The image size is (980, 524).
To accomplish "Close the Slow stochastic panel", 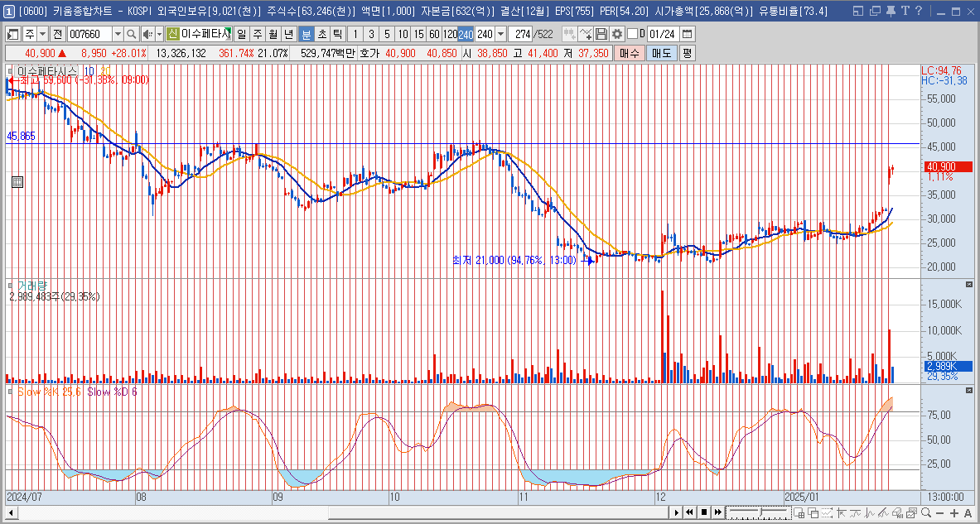I will click(x=968, y=391).
